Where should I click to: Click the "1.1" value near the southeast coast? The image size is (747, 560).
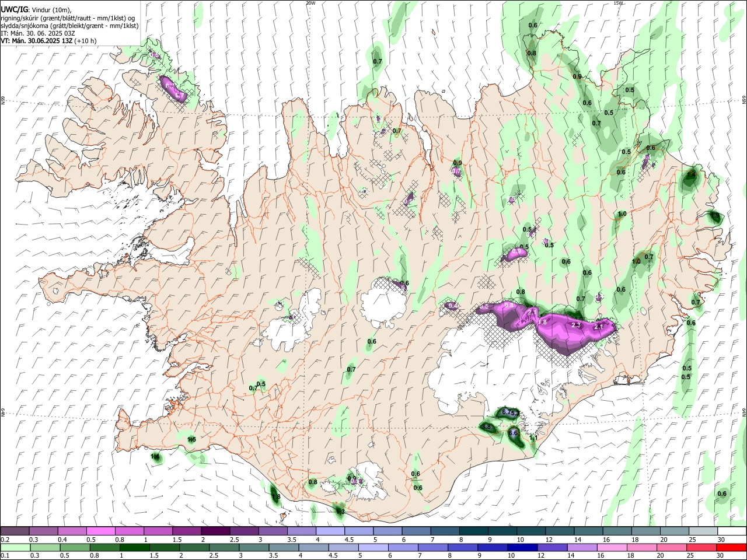[533, 438]
